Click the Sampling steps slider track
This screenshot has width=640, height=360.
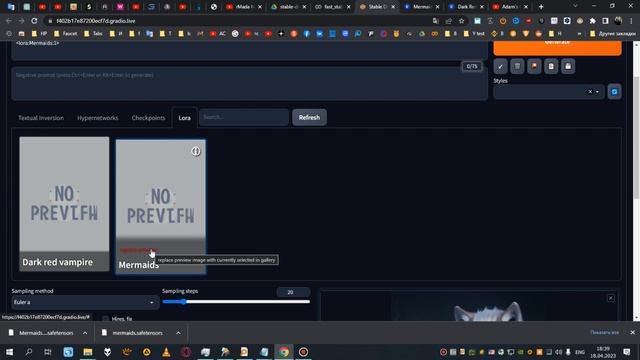(236, 302)
